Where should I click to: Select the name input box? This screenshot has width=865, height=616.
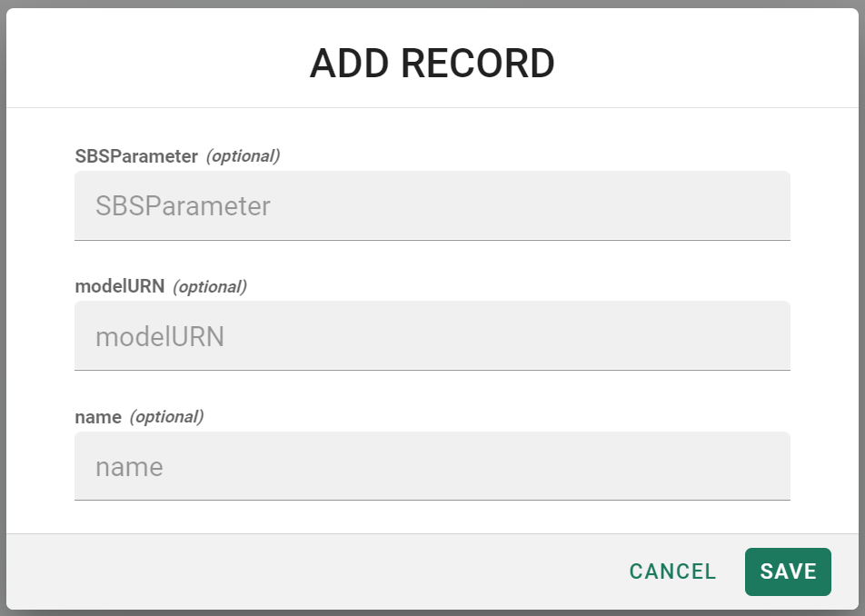(432, 467)
